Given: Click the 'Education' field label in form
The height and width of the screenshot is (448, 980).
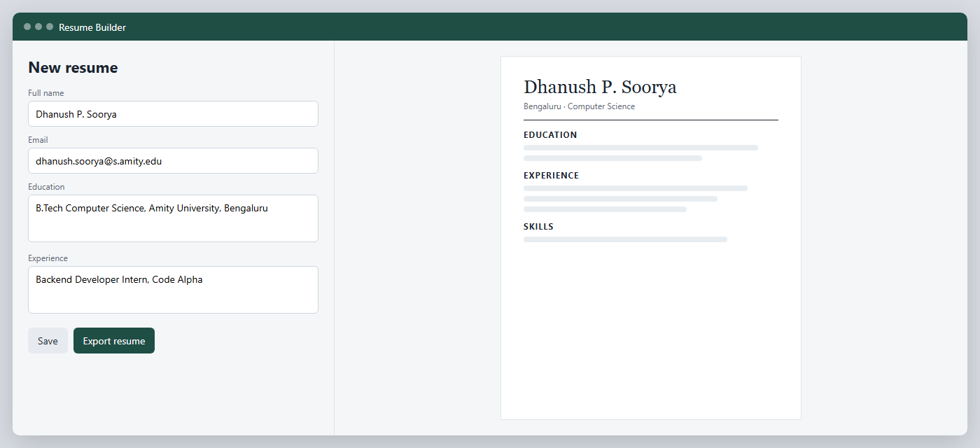Looking at the screenshot, I should pyautogui.click(x=46, y=187).
